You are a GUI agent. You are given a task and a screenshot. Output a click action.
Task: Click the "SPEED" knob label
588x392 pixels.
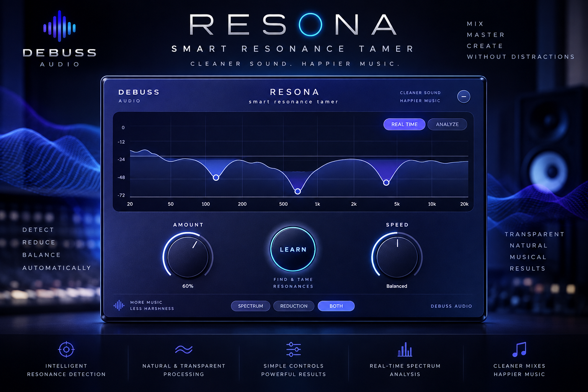[397, 225]
